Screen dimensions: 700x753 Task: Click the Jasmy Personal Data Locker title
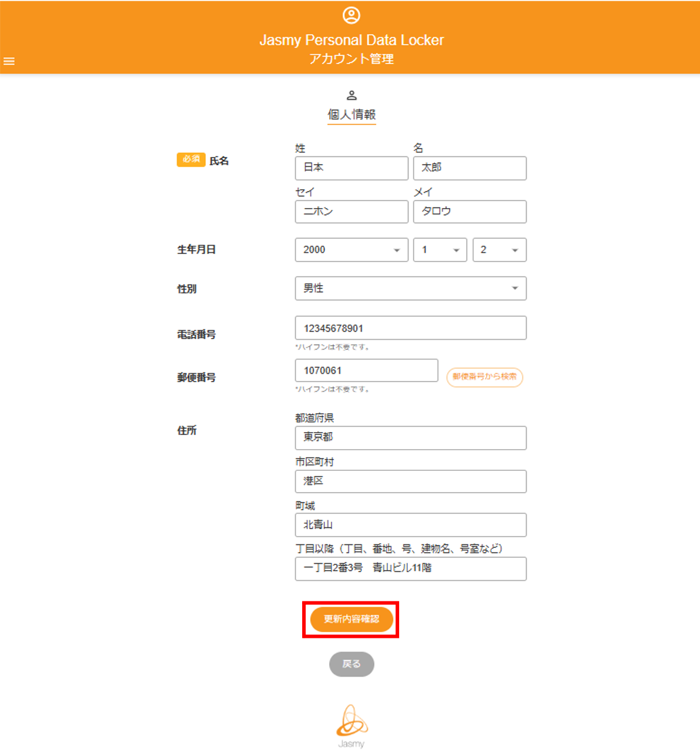pyautogui.click(x=351, y=40)
